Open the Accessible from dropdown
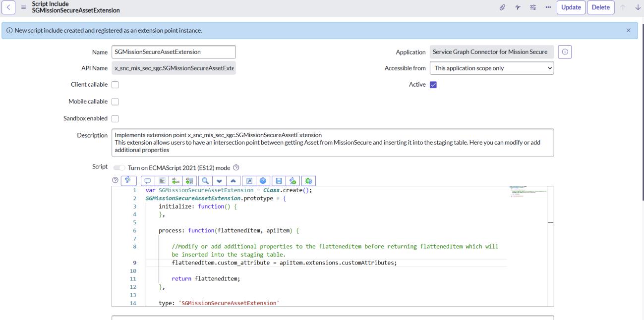 491,68
